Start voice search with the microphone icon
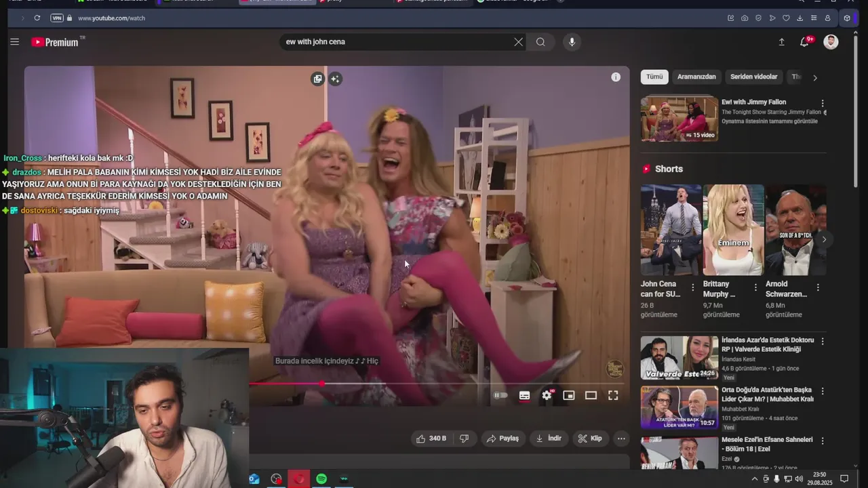Screen dimensions: 868x488 point(572,42)
